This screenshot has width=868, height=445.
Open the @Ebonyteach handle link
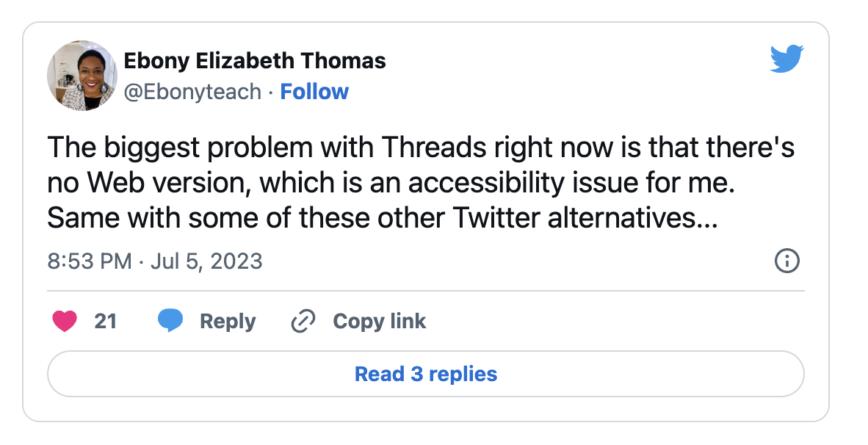tap(192, 92)
